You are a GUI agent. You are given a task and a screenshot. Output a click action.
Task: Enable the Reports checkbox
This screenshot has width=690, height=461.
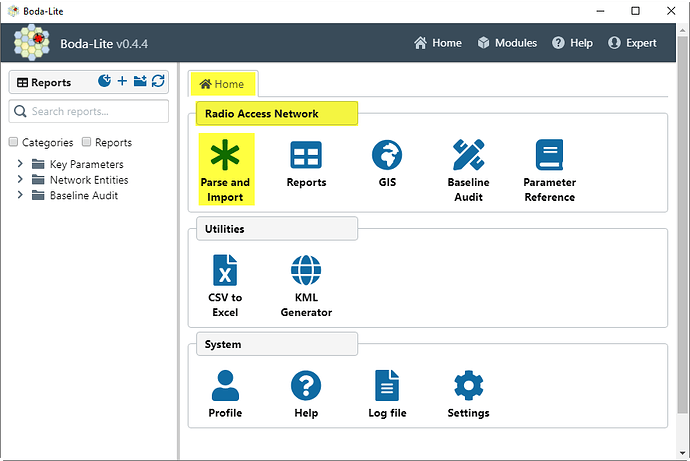(86, 142)
